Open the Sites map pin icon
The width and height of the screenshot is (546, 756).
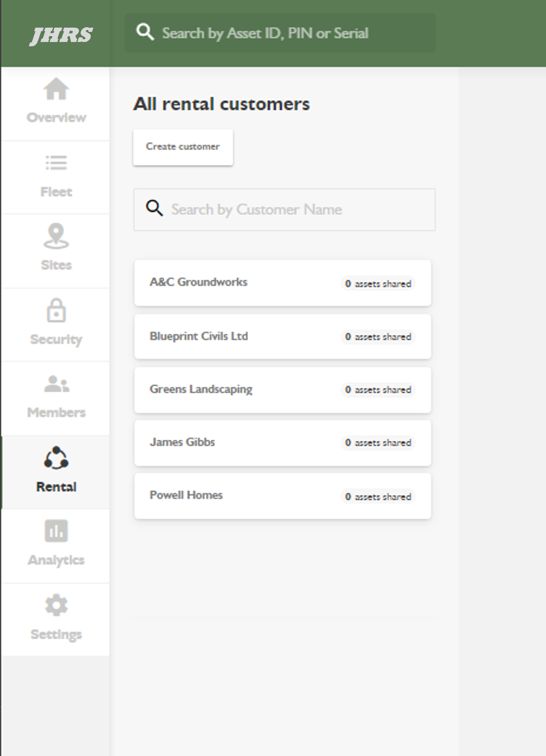pos(56,236)
